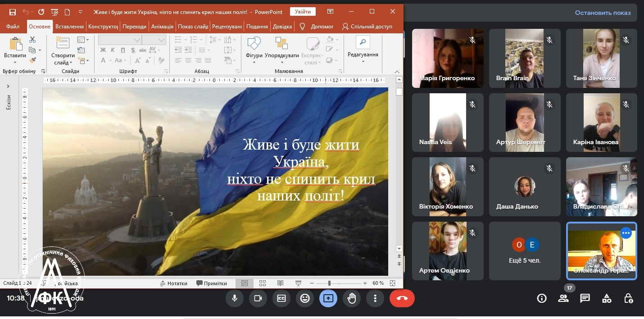The height and width of the screenshot is (319, 644).
Task: Click the Редагування search icon
Action: point(363,42)
